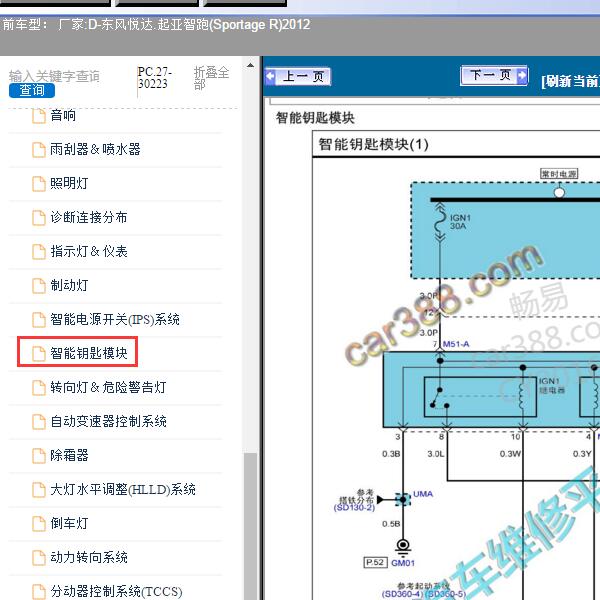Screen dimensions: 600x600
Task: Select 智能钥匙模块 in the tree
Action: point(89,353)
